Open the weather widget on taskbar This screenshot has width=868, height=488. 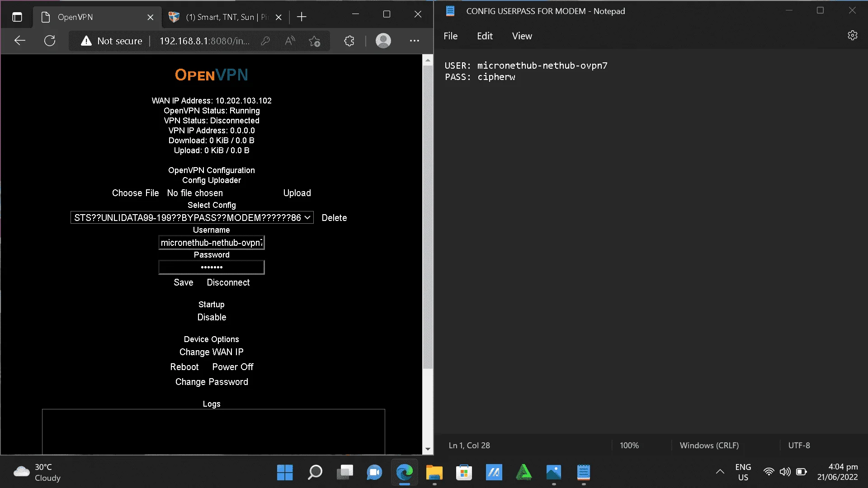pos(37,472)
